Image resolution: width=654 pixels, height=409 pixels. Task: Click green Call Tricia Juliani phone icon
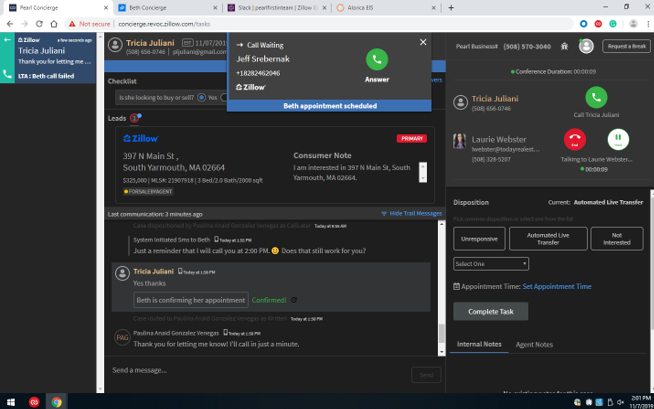[596, 97]
